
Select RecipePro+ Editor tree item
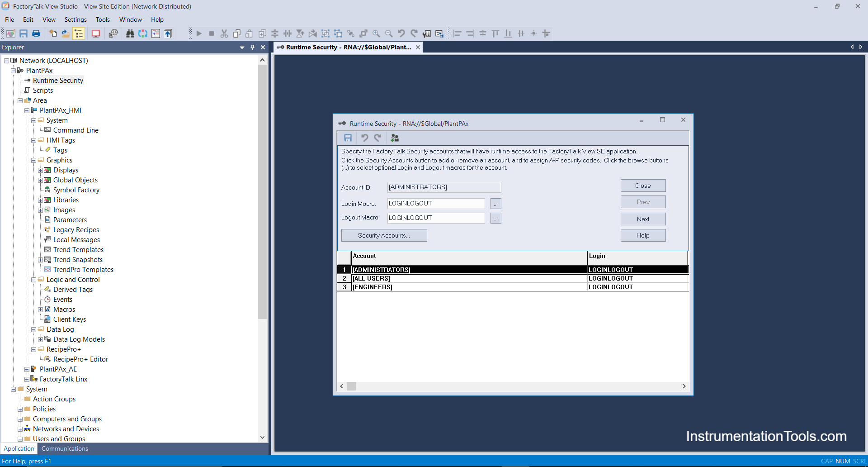click(80, 359)
